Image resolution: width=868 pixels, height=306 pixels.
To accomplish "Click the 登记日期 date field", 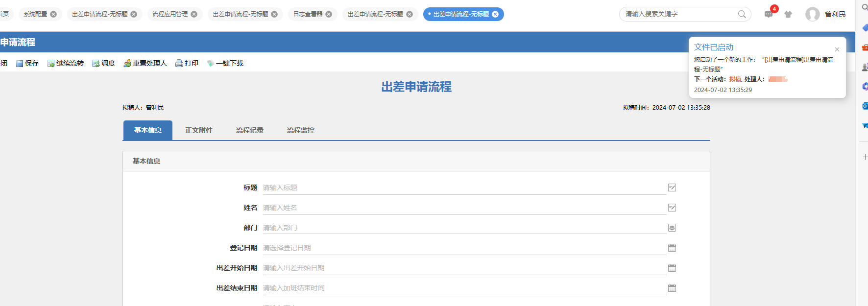I will pyautogui.click(x=464, y=248).
